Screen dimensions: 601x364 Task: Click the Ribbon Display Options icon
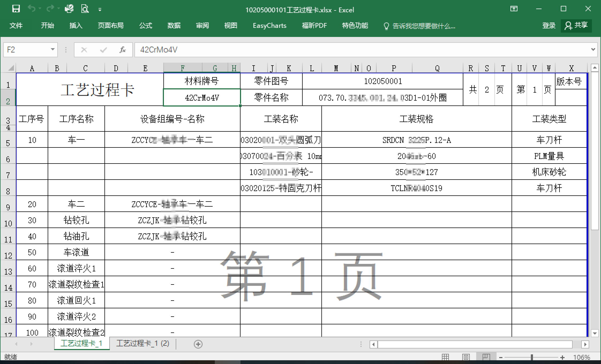pyautogui.click(x=514, y=9)
